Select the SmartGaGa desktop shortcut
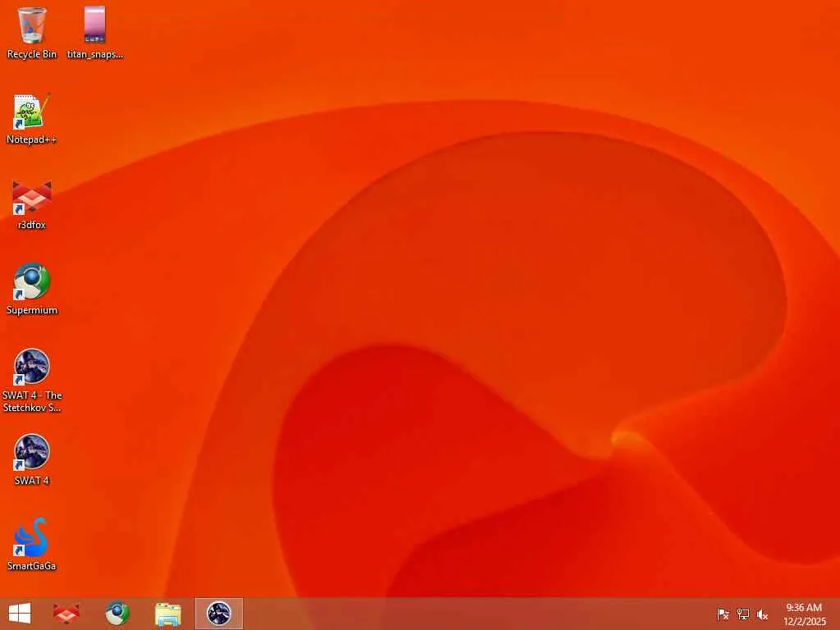This screenshot has width=840, height=630. (x=32, y=545)
